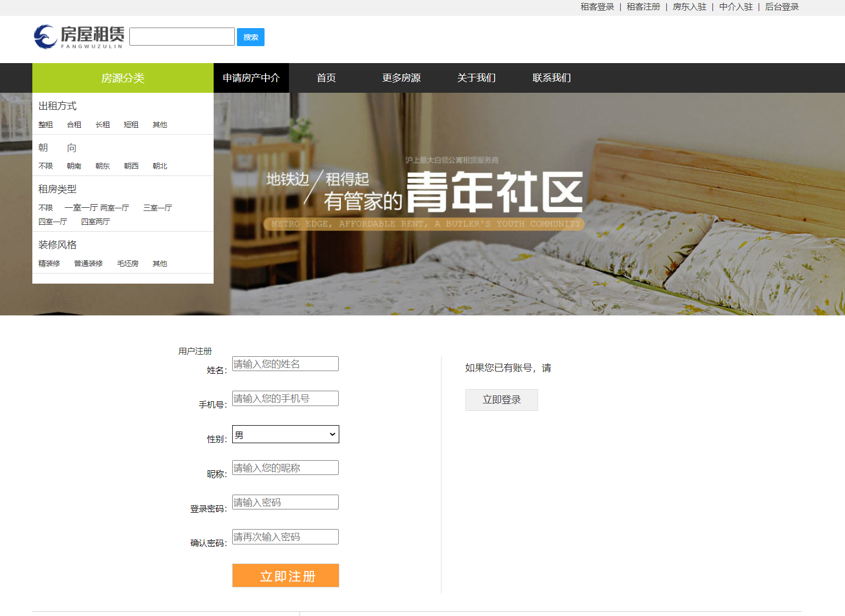Click the 房屋租赁 site logo

[79, 37]
